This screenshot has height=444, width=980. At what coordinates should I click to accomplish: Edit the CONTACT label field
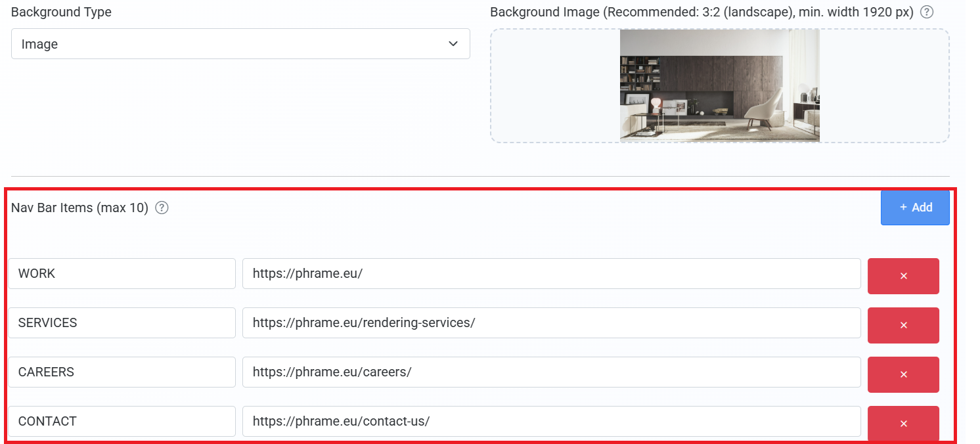(122, 421)
